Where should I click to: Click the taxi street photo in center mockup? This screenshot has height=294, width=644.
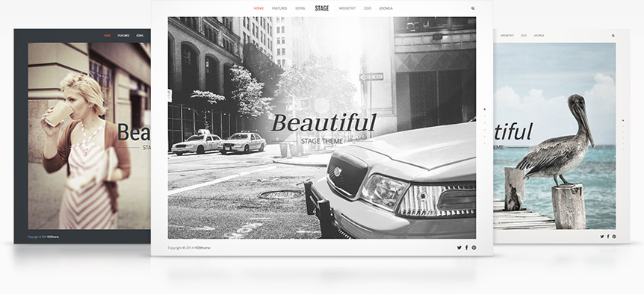[x=322, y=128]
